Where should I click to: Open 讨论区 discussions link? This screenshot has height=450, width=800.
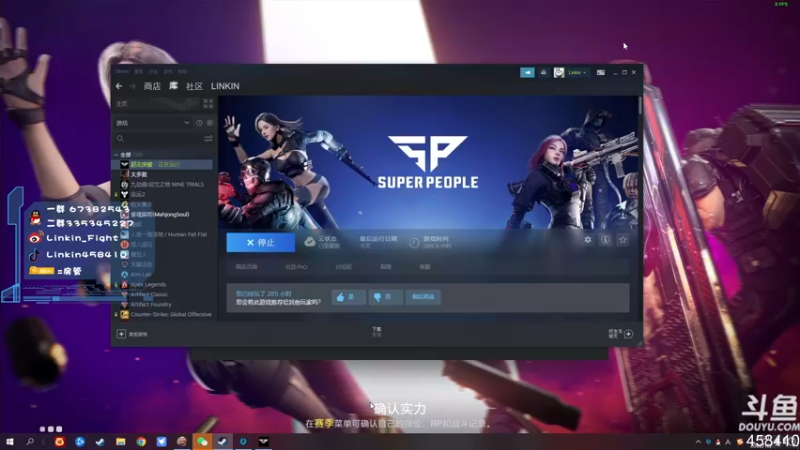(344, 267)
